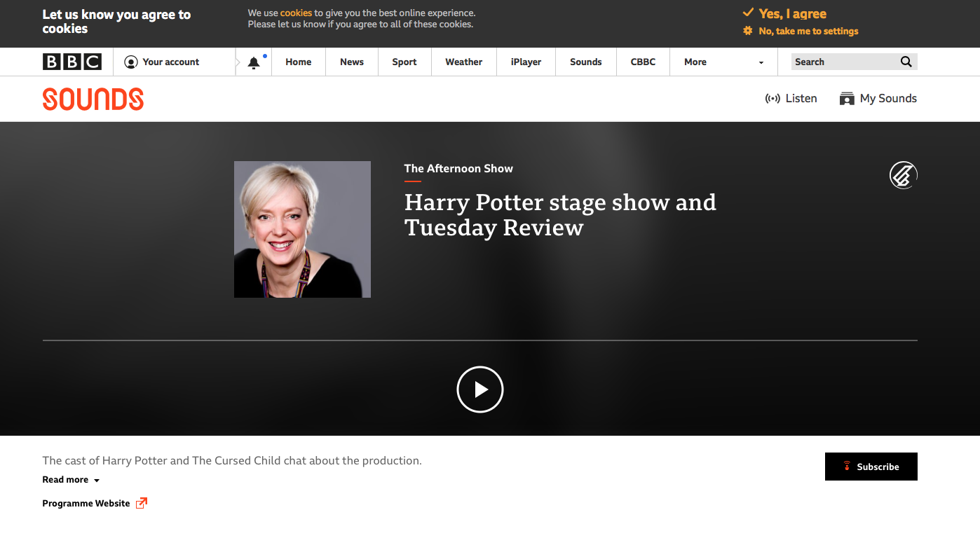This screenshot has width=980, height=545.
Task: Click the episode title 'Harry Potter stage show and Tuesday Review'
Action: coord(560,214)
